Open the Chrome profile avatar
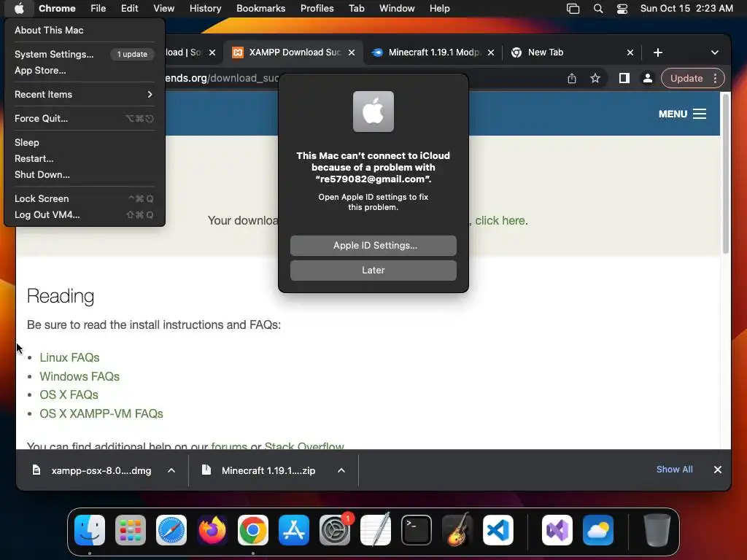The height and width of the screenshot is (560, 747). tap(648, 79)
